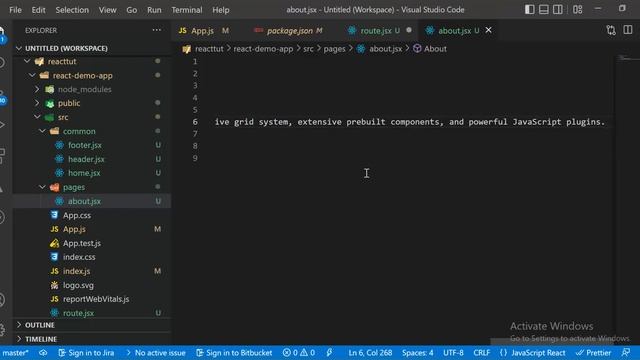640x360 pixels.
Task: Open Explorer views and more actions menu
Action: tap(157, 30)
